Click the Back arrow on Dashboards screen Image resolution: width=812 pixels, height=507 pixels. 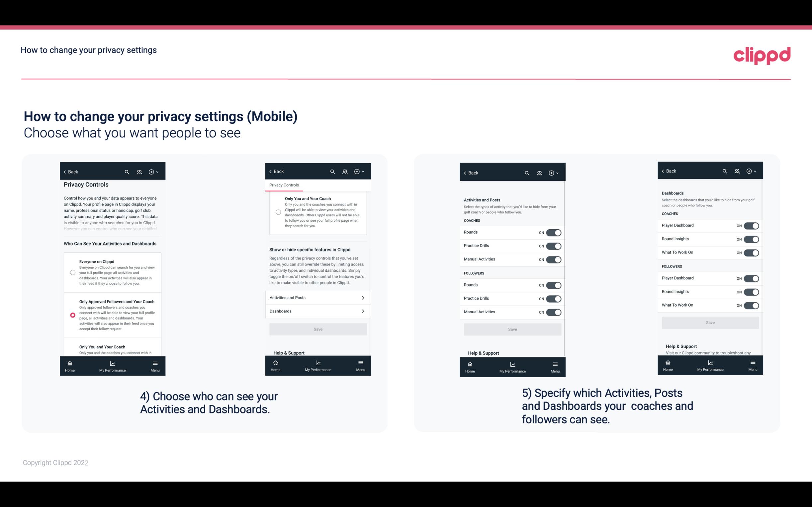668,171
